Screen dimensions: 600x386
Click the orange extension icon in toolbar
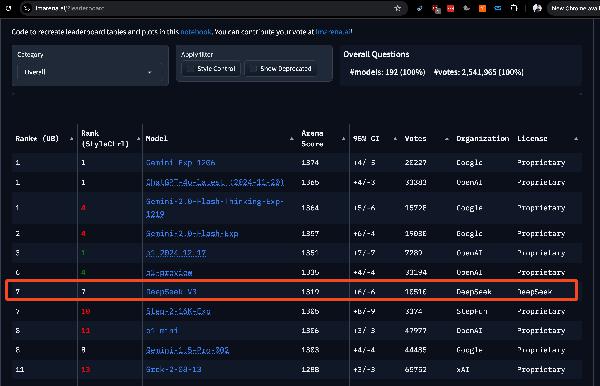coord(482,8)
